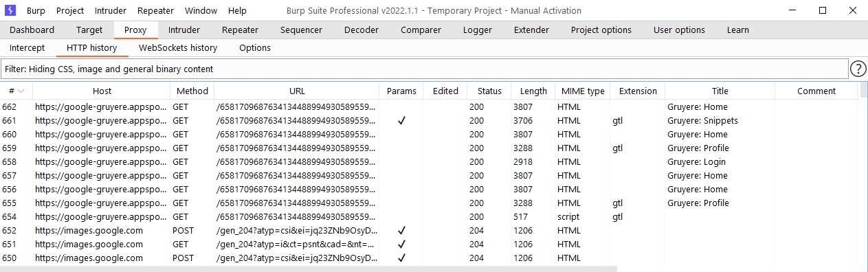Open the Proxy Options sub-tab
Viewport: 868px width, 272px height.
point(255,48)
